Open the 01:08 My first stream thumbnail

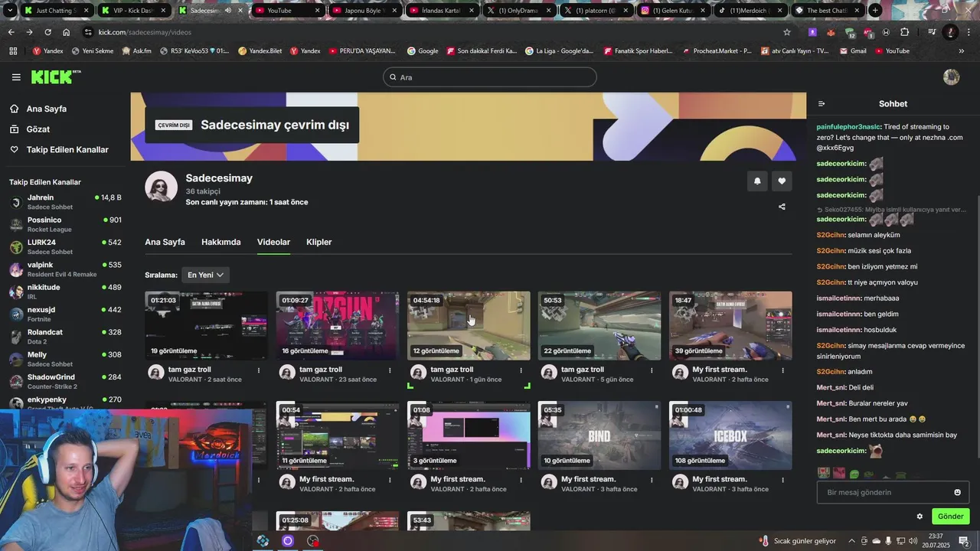click(469, 435)
